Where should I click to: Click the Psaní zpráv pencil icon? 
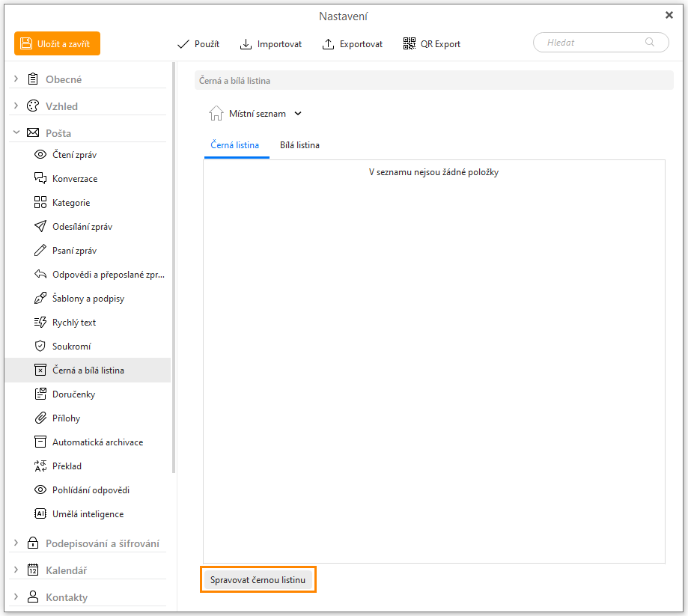40,250
